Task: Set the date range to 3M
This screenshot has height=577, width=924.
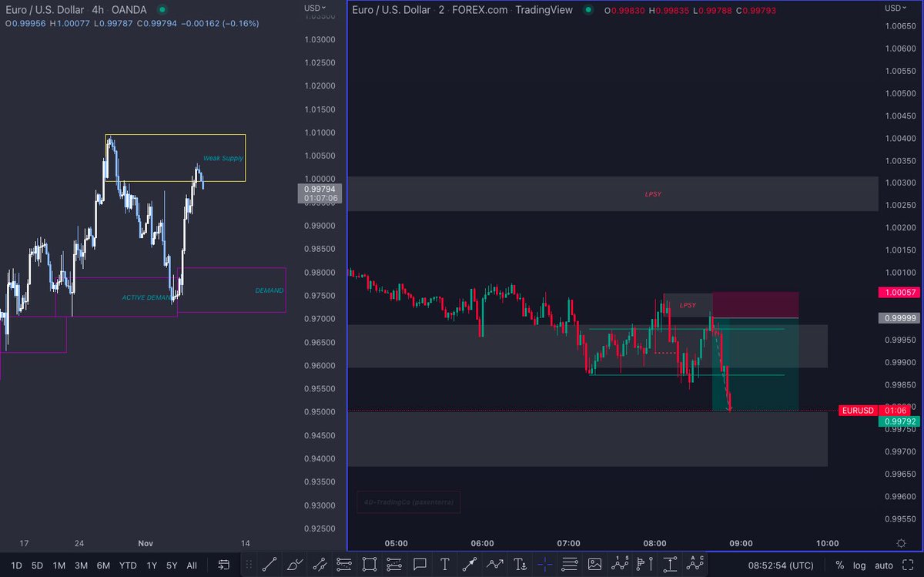Action: [81, 565]
